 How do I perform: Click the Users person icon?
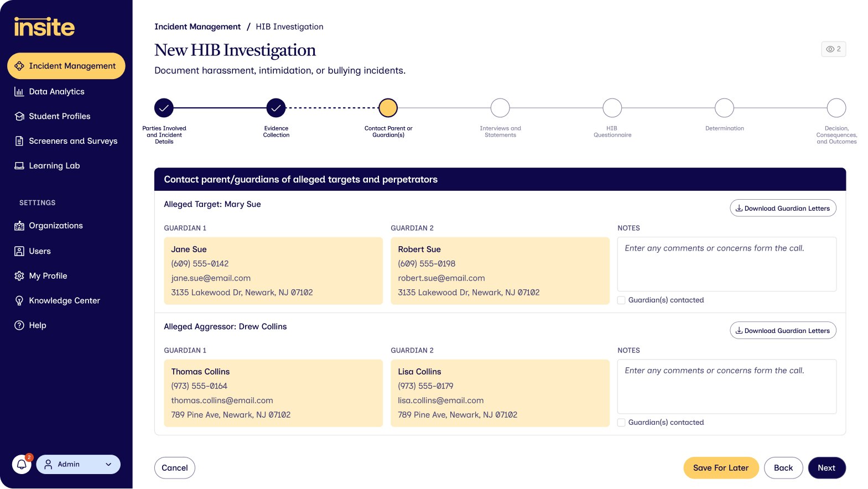19,251
